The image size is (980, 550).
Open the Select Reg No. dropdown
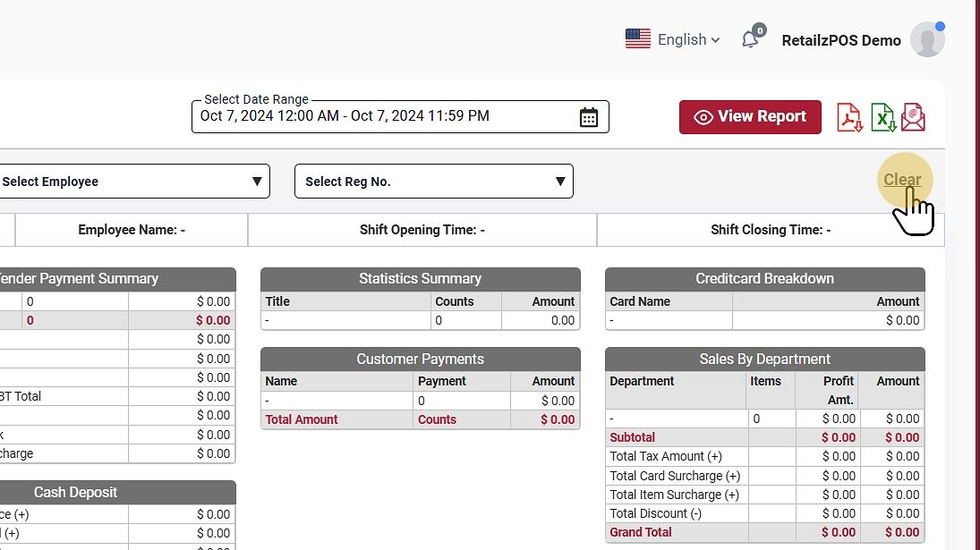pos(434,182)
